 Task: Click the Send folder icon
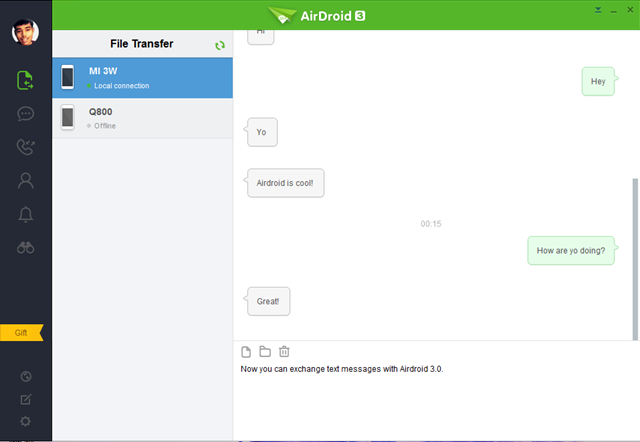pos(265,351)
